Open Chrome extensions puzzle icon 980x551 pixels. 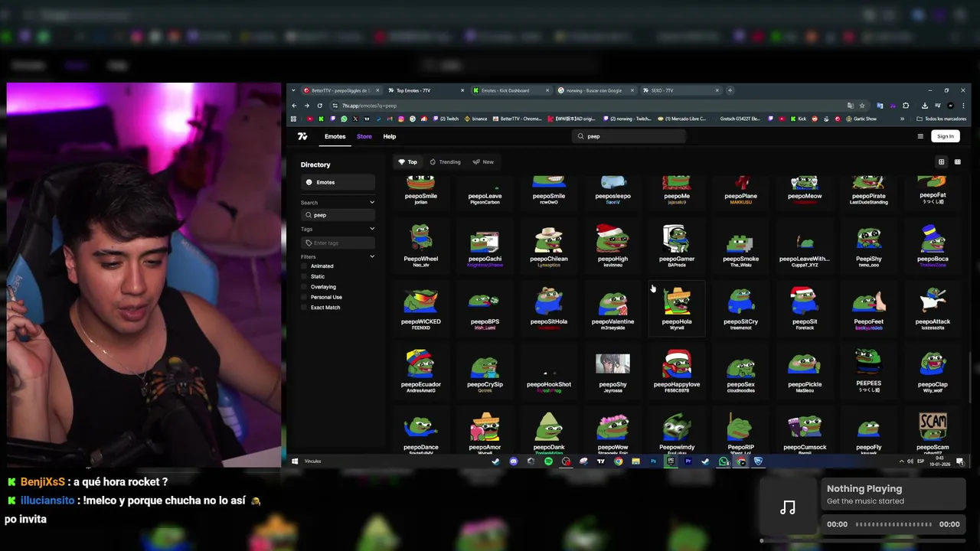pos(906,106)
